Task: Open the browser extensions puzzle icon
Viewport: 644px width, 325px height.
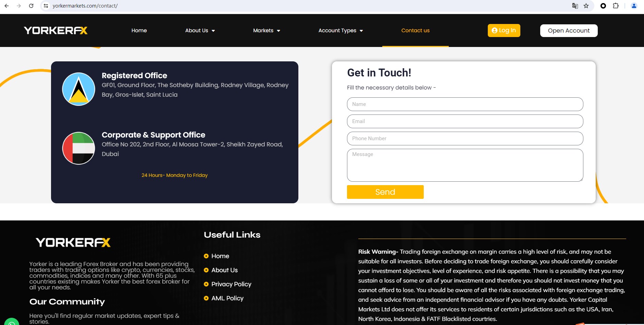Action: (616, 6)
